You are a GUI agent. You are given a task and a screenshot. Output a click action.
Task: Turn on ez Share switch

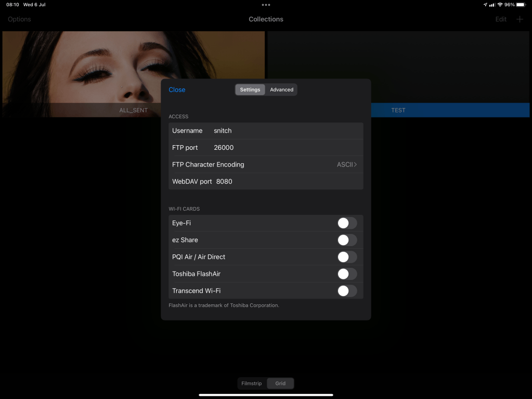coord(347,240)
